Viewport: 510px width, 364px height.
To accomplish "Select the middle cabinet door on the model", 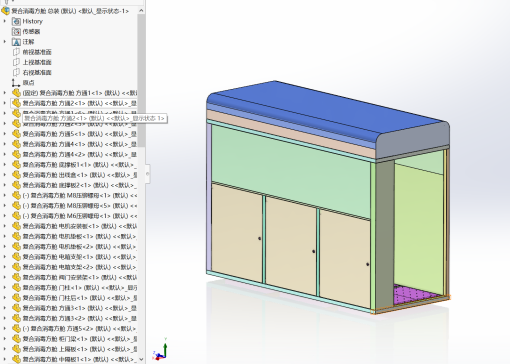I will click(x=291, y=245).
